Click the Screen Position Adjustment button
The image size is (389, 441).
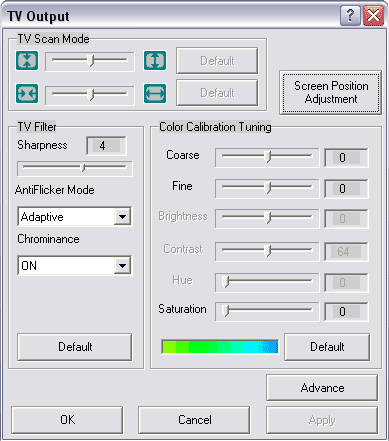(331, 93)
